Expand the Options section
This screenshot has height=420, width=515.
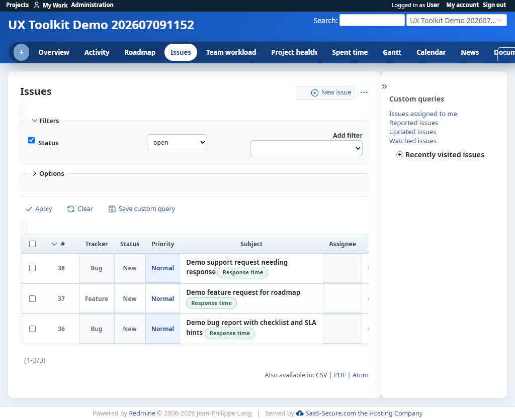point(48,174)
